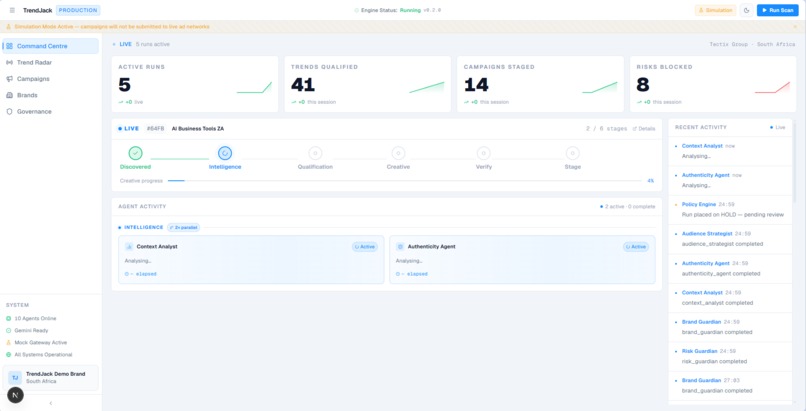Viewport: 806px width, 411px height.
Task: Dismiss the Simulation Mode Active banner
Action: pos(795,27)
